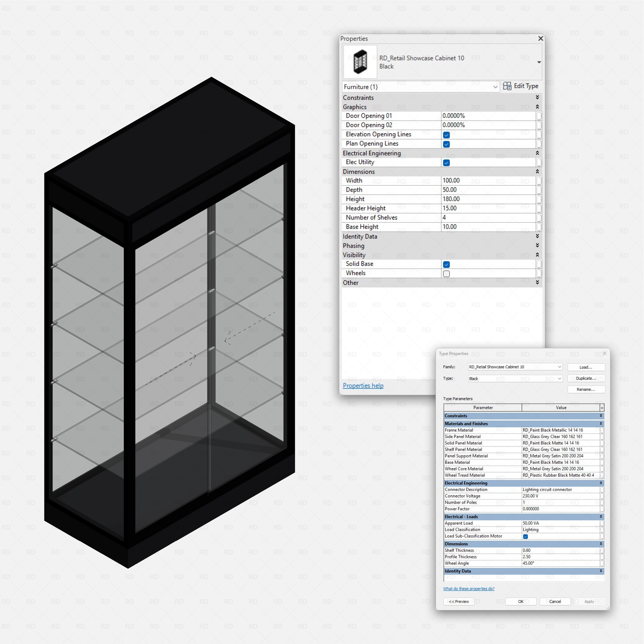The image size is (644, 644).
Task: Collapse Materials and Finishes group
Action: click(x=601, y=423)
